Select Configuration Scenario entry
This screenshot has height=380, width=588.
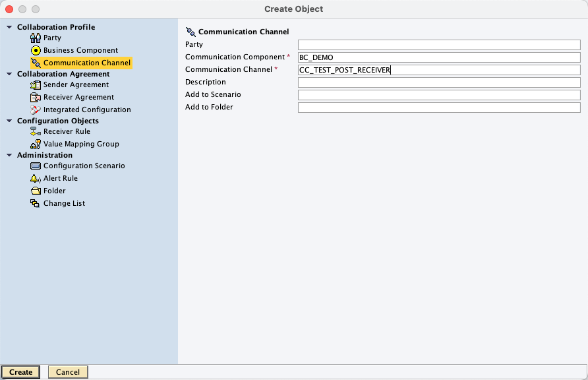click(84, 166)
